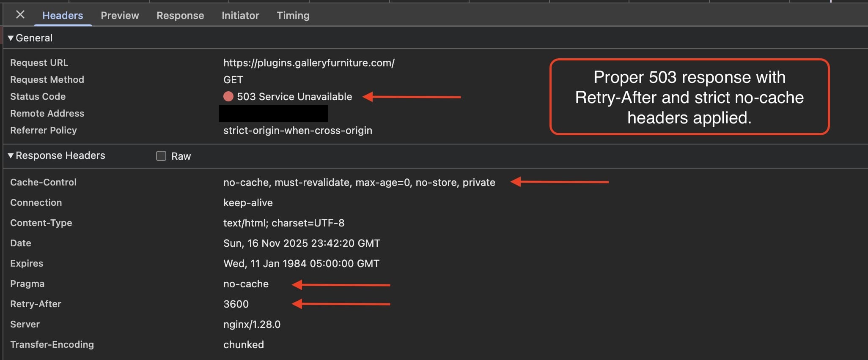Open the Timing tab
868x360 pixels.
(293, 16)
